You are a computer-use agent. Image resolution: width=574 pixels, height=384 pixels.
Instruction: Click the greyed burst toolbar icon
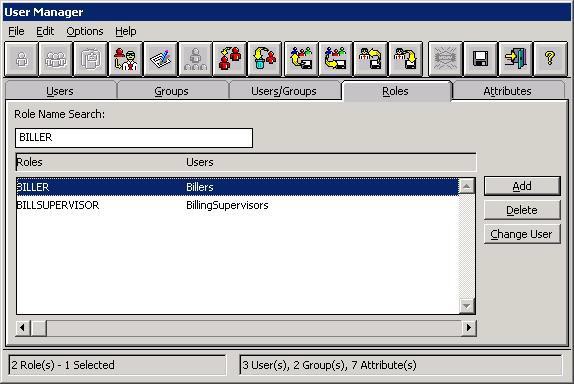pyautogui.click(x=445, y=59)
